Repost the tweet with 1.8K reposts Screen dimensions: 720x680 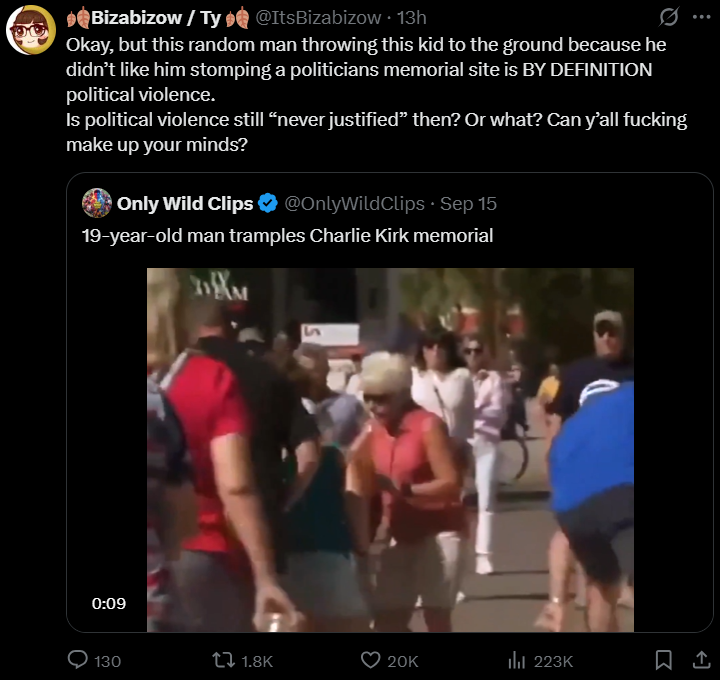tap(223, 660)
